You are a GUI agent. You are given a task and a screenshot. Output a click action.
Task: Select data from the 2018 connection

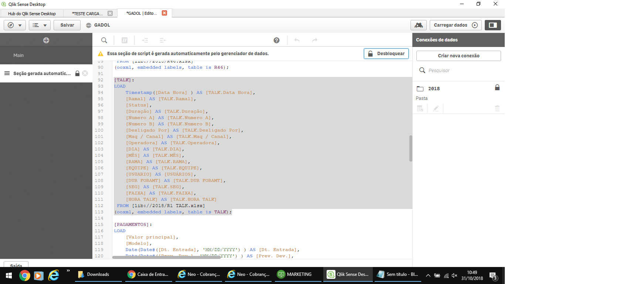click(x=420, y=108)
